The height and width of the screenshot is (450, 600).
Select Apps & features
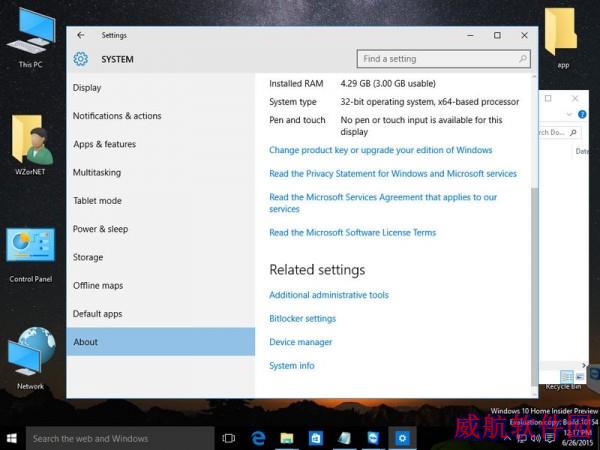tap(161, 144)
